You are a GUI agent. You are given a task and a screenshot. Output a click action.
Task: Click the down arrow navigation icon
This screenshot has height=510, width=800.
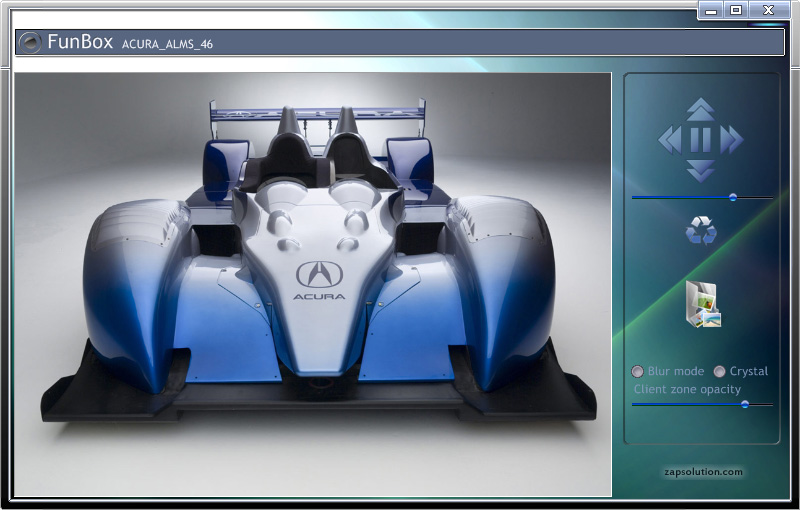(701, 171)
